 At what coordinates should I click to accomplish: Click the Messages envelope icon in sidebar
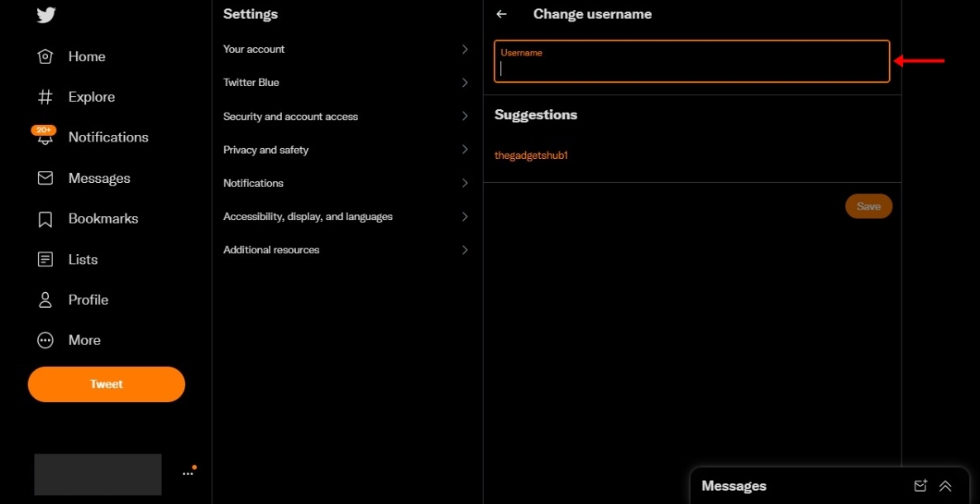tap(45, 178)
